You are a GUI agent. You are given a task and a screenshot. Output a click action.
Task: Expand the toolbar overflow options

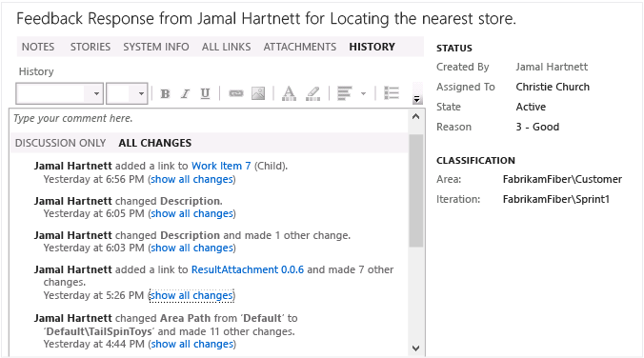point(417,99)
